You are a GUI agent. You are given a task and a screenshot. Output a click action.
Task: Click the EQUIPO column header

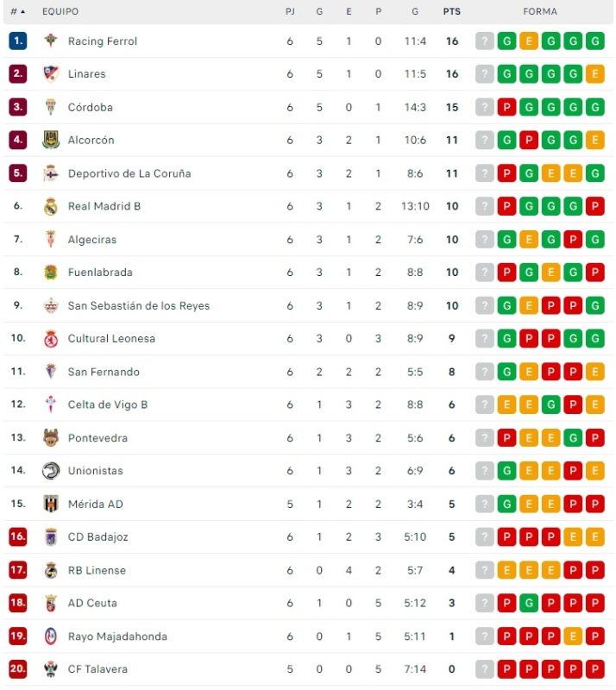tap(60, 12)
